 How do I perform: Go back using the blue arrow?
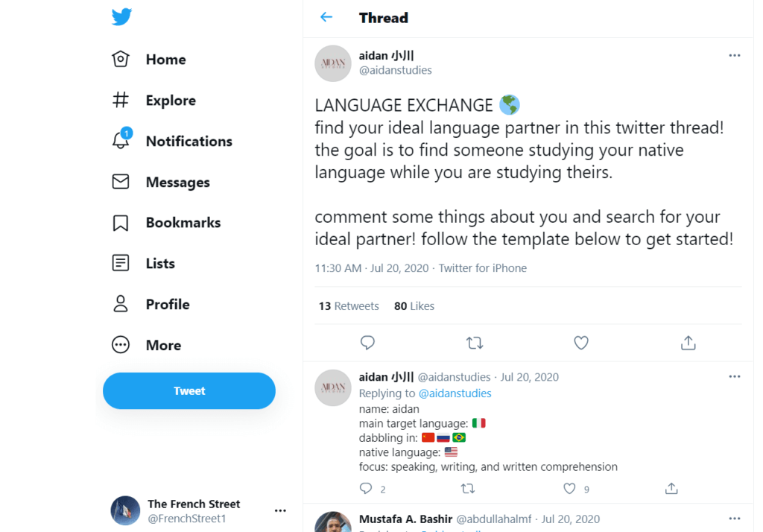326,17
